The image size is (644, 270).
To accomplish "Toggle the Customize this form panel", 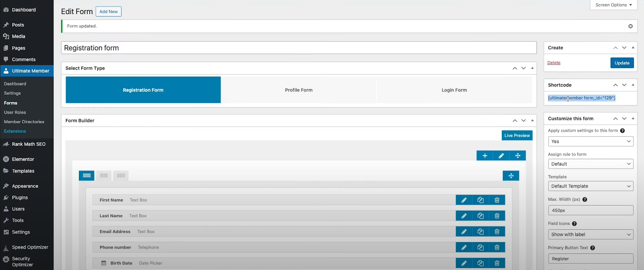I will tap(633, 118).
